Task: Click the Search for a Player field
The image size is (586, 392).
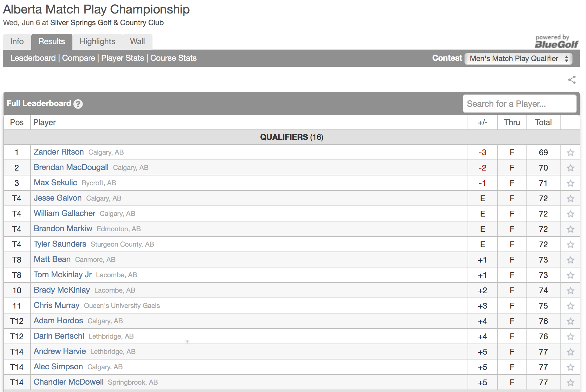Action: 519,104
